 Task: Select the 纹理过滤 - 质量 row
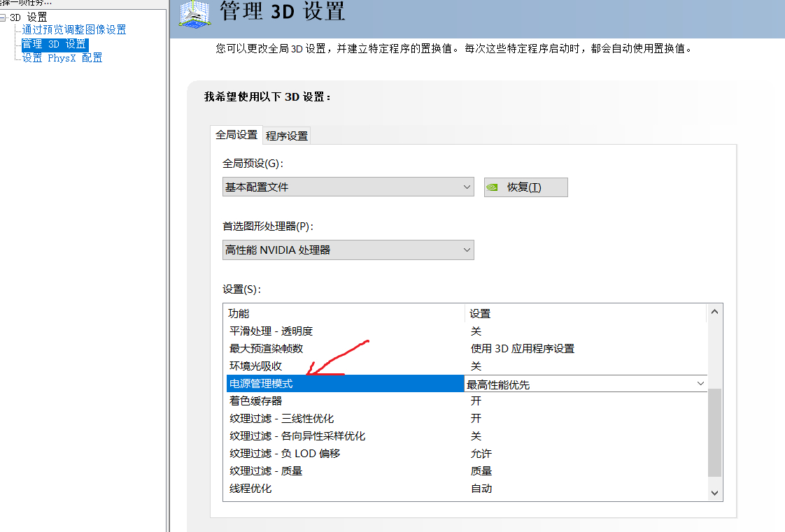pos(467,471)
